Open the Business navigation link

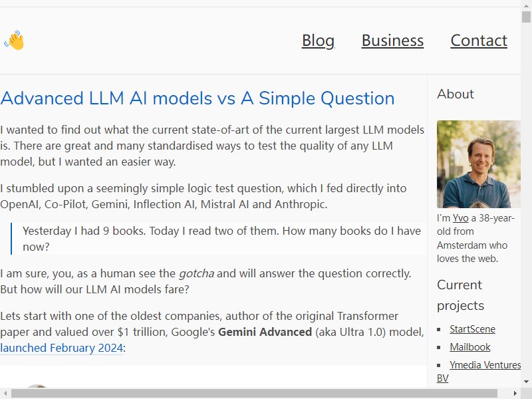point(392,41)
